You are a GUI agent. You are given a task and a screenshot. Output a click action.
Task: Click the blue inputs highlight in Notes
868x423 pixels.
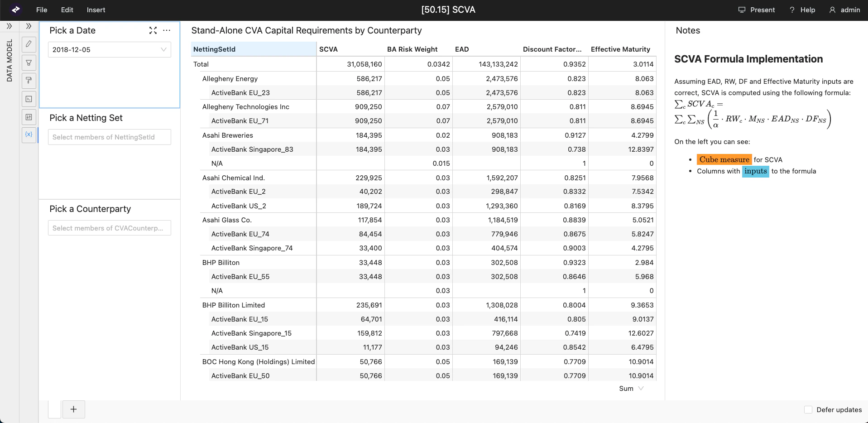(755, 171)
